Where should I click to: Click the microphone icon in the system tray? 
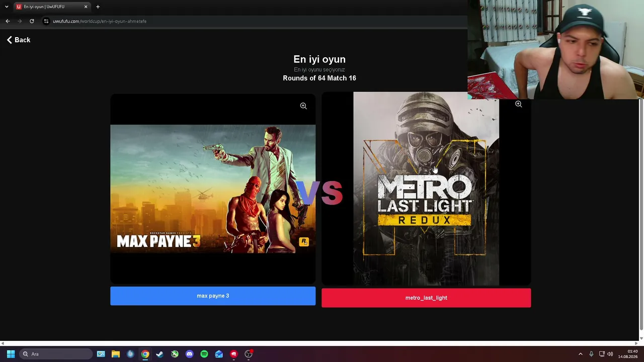[591, 354]
